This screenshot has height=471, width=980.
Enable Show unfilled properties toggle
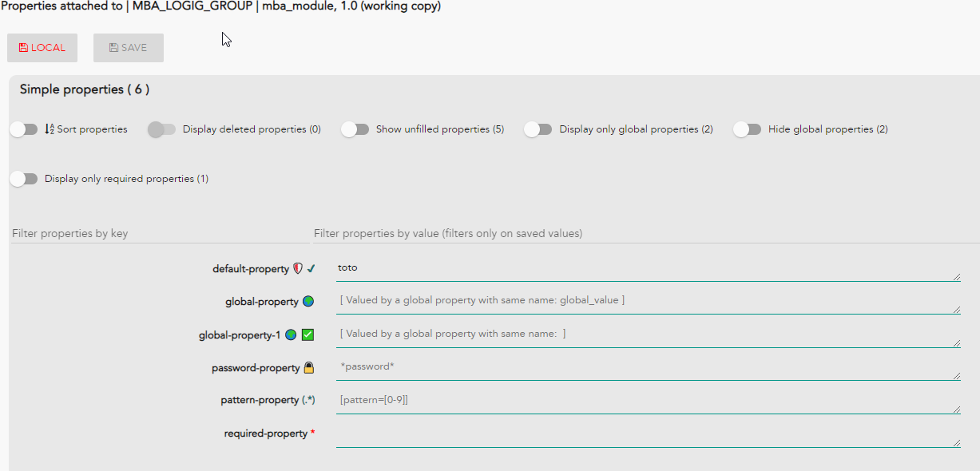coord(355,129)
